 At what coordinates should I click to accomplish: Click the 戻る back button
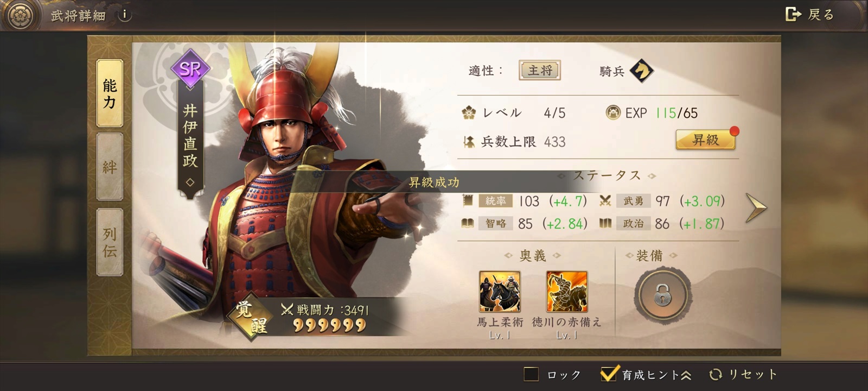coord(809,15)
